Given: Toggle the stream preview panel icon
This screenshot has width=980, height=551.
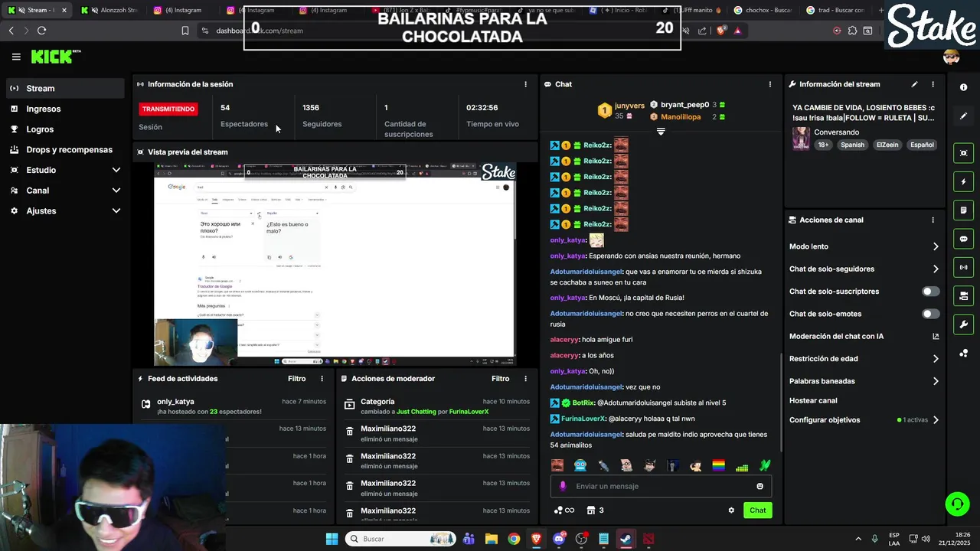Looking at the screenshot, I should pyautogui.click(x=963, y=153).
